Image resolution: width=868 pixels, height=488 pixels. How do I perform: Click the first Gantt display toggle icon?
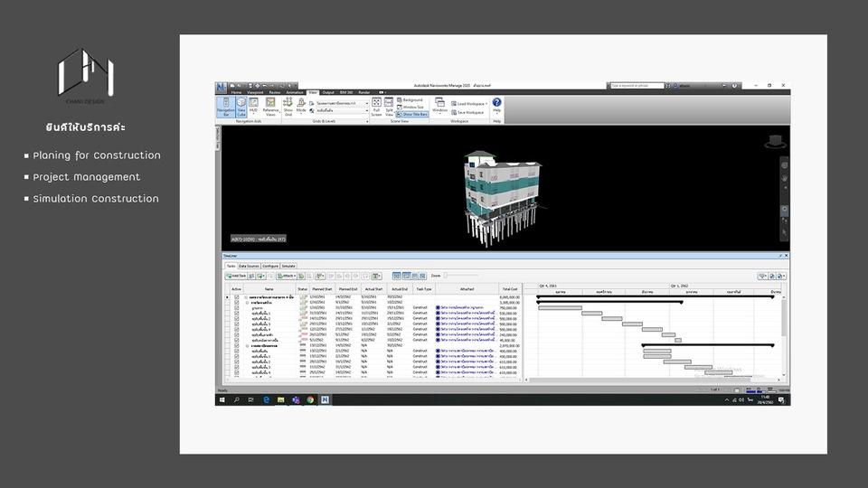pos(396,276)
